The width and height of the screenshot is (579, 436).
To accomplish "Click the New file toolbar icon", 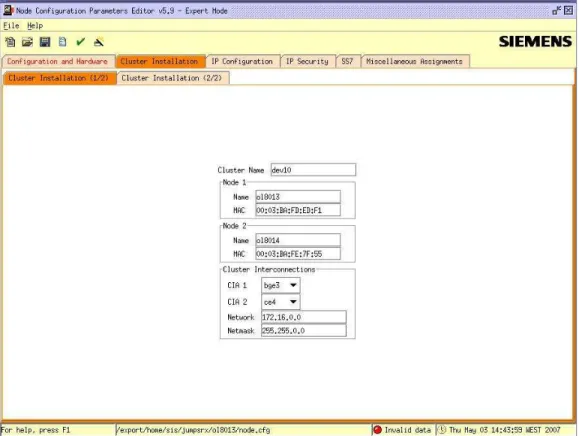I will (x=10, y=42).
